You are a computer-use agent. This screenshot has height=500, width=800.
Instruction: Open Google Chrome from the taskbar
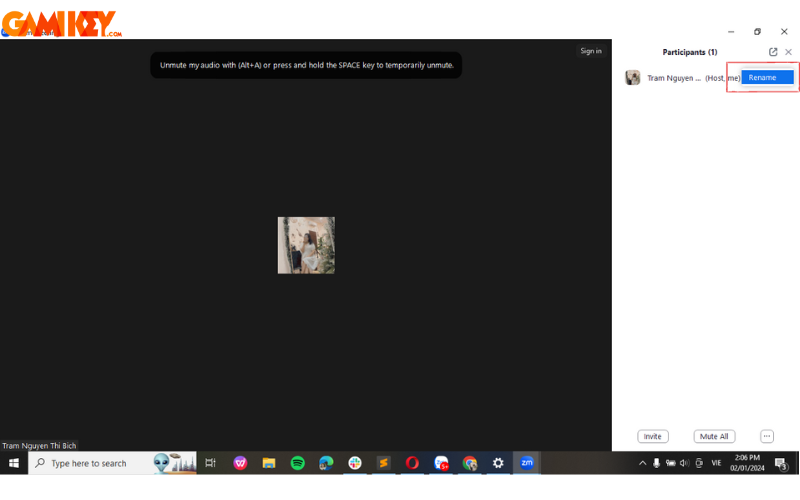point(470,463)
